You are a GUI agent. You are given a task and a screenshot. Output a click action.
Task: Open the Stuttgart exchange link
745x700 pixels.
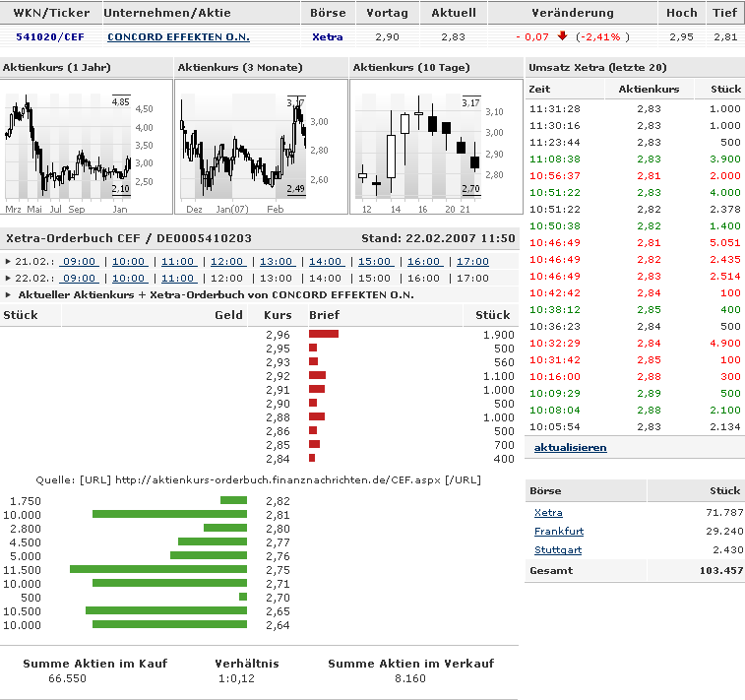(x=558, y=549)
